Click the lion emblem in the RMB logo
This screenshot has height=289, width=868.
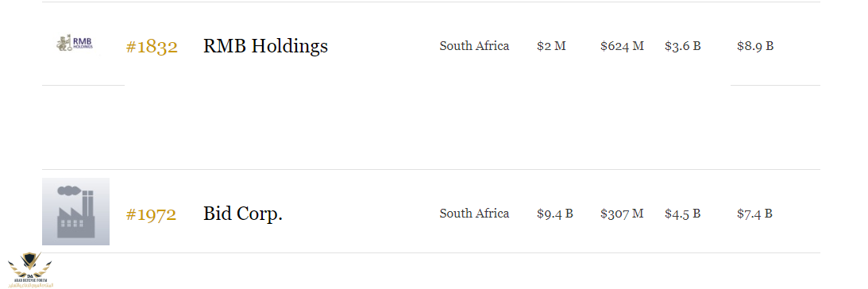(64, 44)
